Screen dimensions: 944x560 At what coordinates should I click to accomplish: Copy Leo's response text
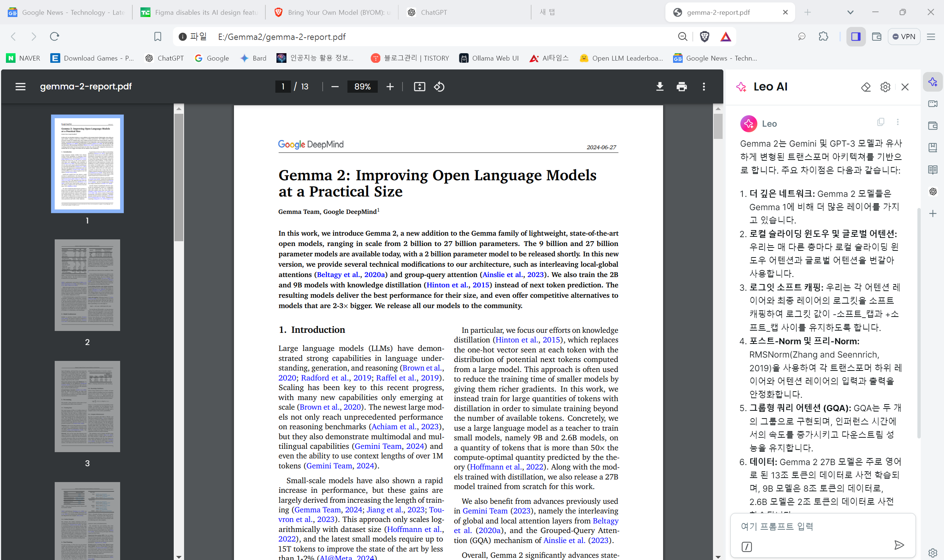(880, 122)
